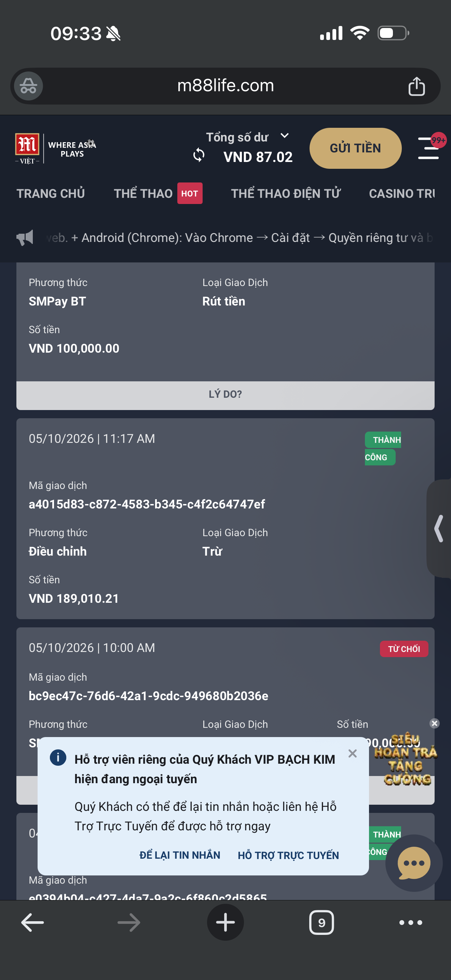Open browser tab switcher showing 9
The image size is (451, 980).
tap(321, 922)
